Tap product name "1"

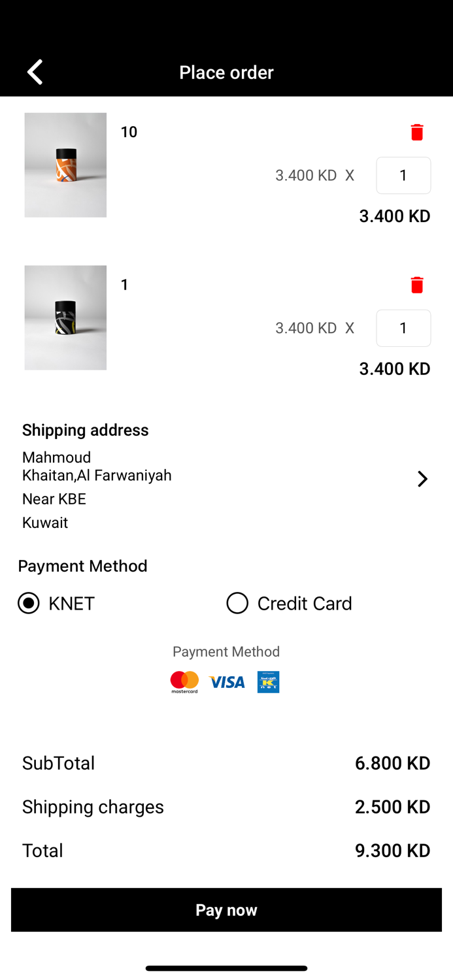click(x=125, y=285)
